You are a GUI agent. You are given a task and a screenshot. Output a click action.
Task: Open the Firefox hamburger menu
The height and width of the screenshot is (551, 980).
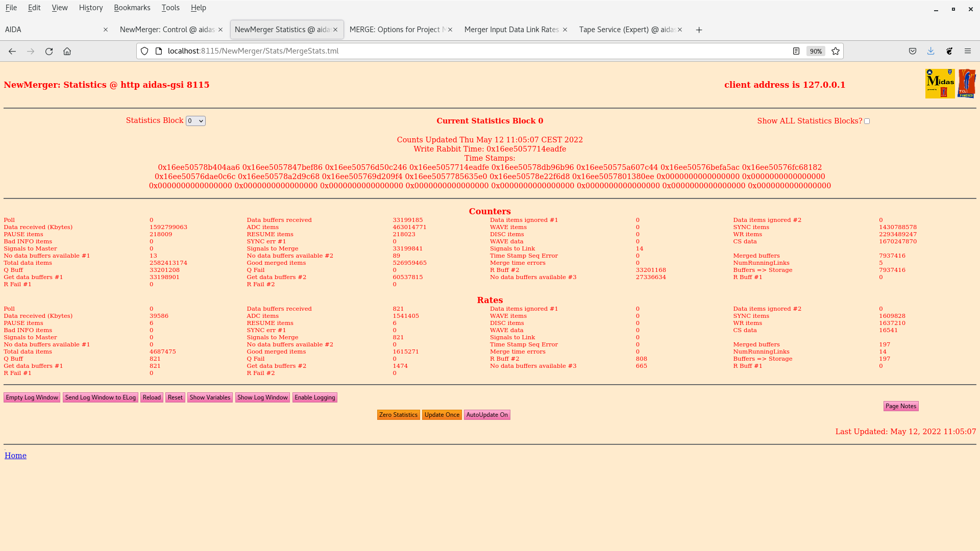coord(968,51)
